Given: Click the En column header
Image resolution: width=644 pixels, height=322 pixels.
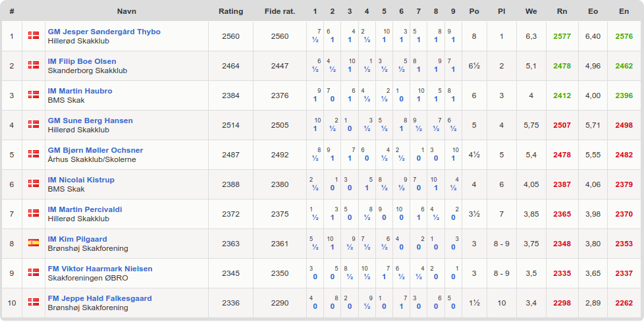Looking at the screenshot, I should [624, 11].
